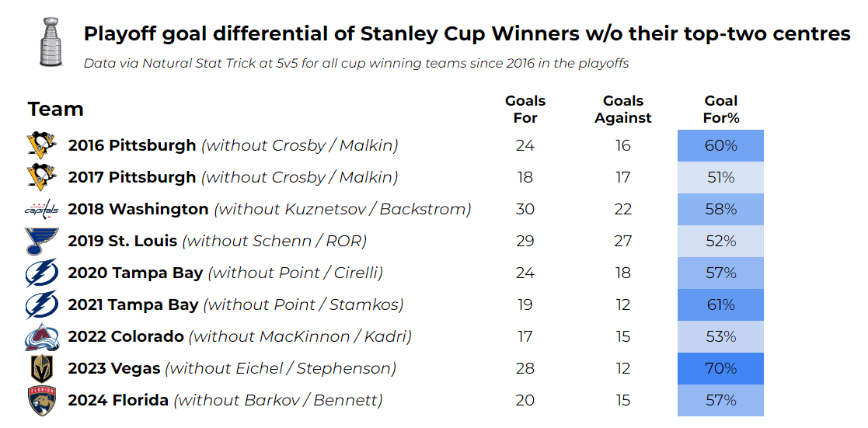
Task: Click the Goal For% column header
Action: (721, 110)
